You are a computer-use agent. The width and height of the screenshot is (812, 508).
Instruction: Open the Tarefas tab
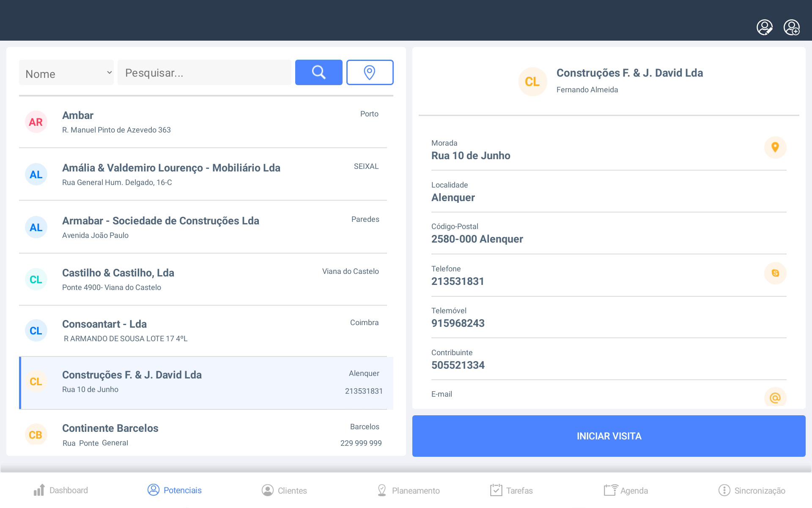511,490
